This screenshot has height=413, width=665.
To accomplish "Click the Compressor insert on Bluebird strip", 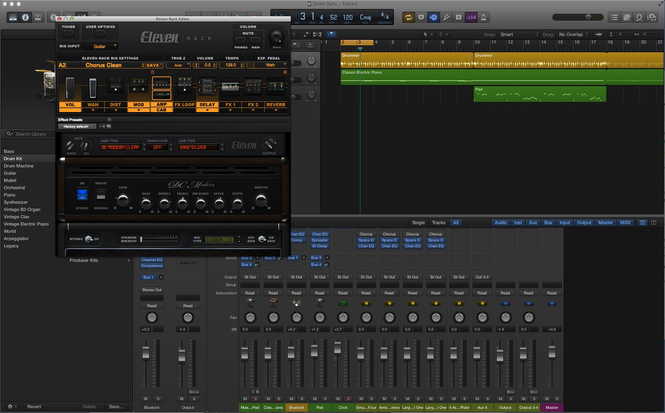I will pos(152,265).
